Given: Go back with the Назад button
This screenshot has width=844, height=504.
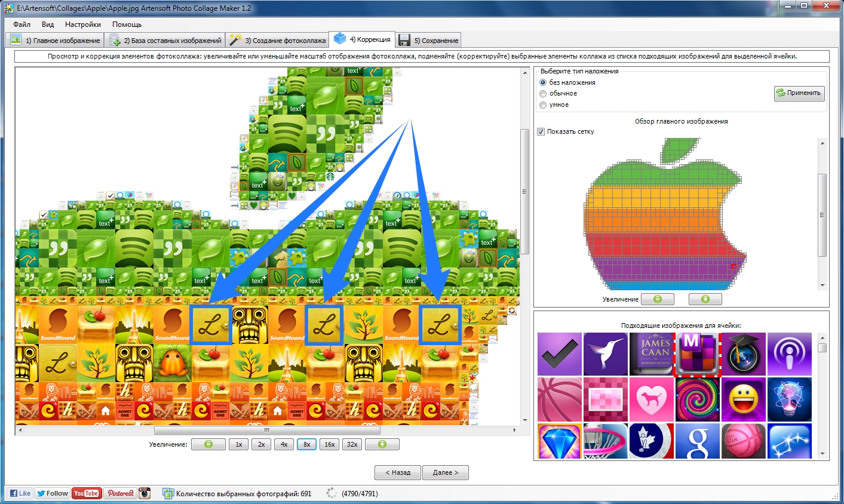Looking at the screenshot, I should (398, 472).
